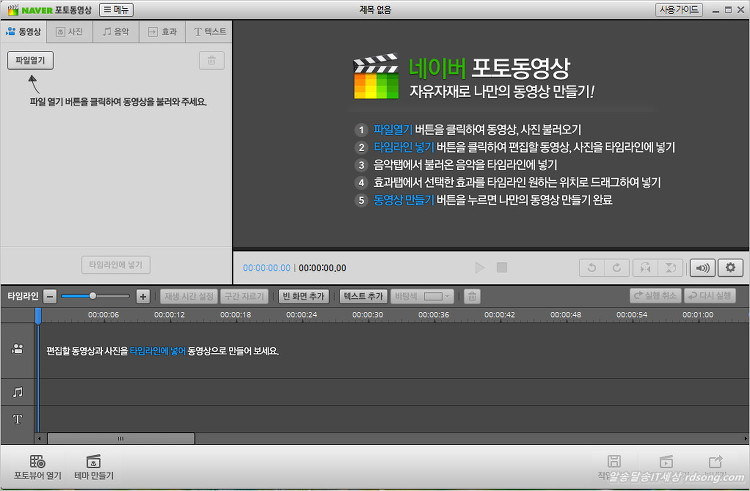Click the 동영상 만들기 link in guide step 5
This screenshot has height=491, width=750.
point(404,200)
